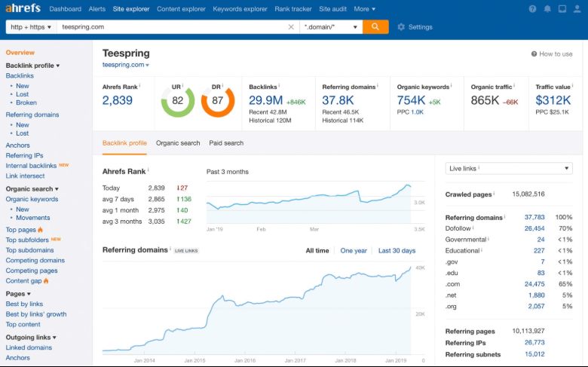Open Dashboard in top navigation
The height and width of the screenshot is (367, 588).
click(x=66, y=9)
